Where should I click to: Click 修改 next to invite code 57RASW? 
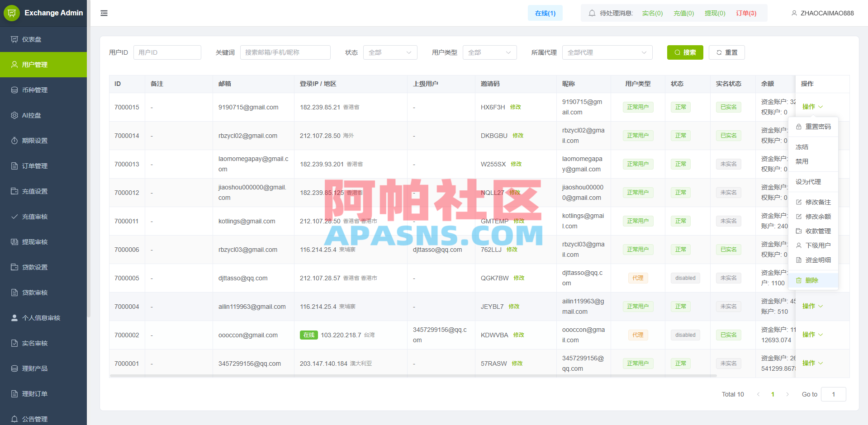[517, 364]
